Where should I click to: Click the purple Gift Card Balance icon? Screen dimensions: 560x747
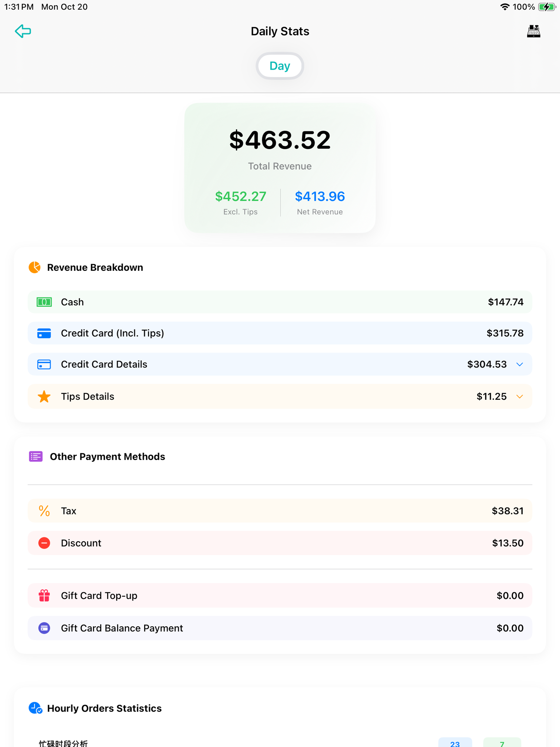point(44,628)
